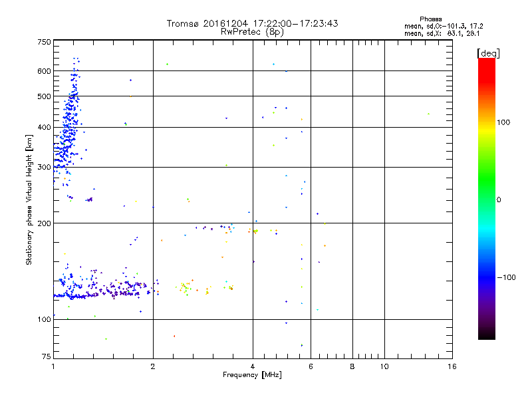Click the 'mean, sd,X: 83.1, 28.1' line
Viewport: 532px width, 399px height.
click(x=442, y=33)
